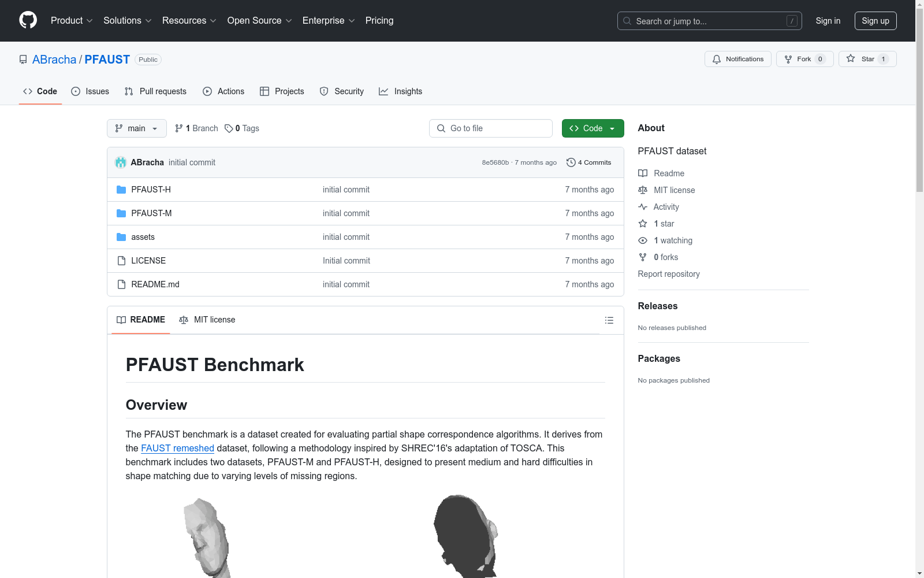Click the history clock icon near Commits

point(571,162)
